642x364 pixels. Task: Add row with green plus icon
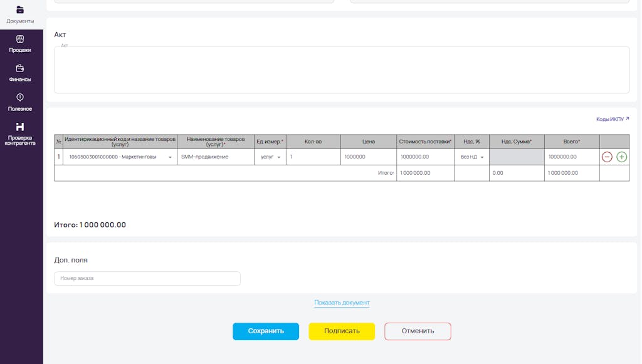coord(621,157)
